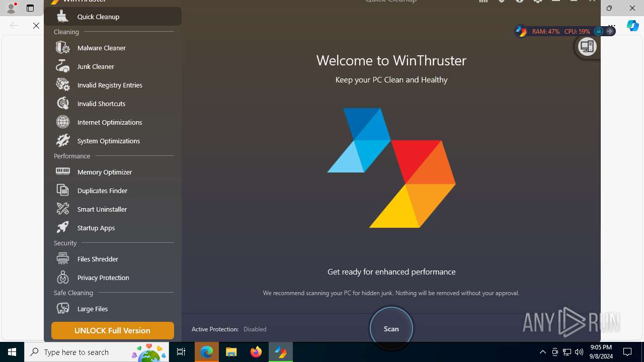Open Large Files elephant icon
Viewport: 644px width, 362px height.
63,309
